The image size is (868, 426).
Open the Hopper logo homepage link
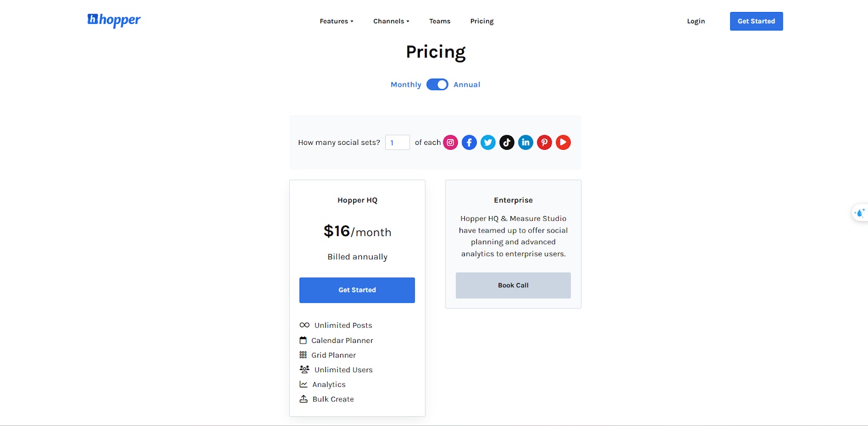coord(114,20)
